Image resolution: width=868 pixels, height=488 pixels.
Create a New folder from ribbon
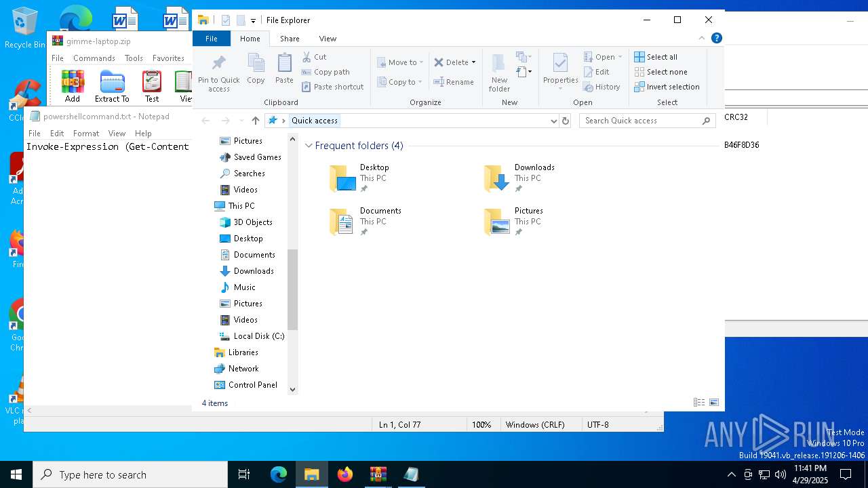tap(499, 73)
